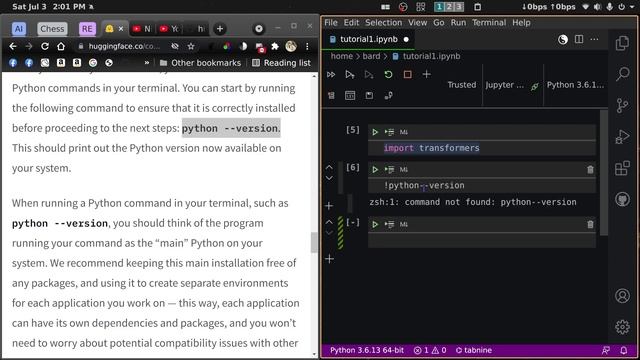Viewport: 640px width, 360px height.
Task: Click run-by-line icon in cell [5]
Action: click(x=389, y=132)
